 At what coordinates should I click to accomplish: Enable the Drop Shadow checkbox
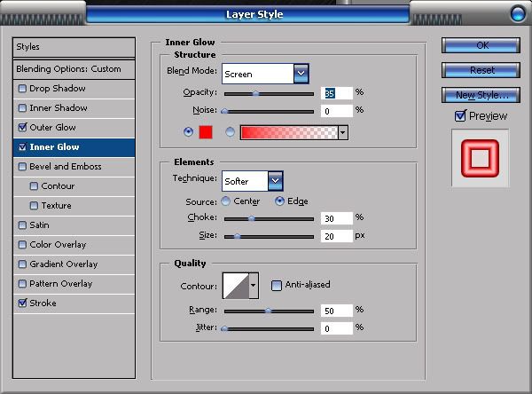(x=22, y=89)
